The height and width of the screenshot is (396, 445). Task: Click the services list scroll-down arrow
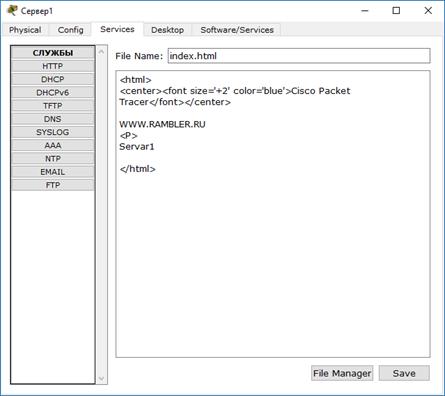(x=102, y=379)
